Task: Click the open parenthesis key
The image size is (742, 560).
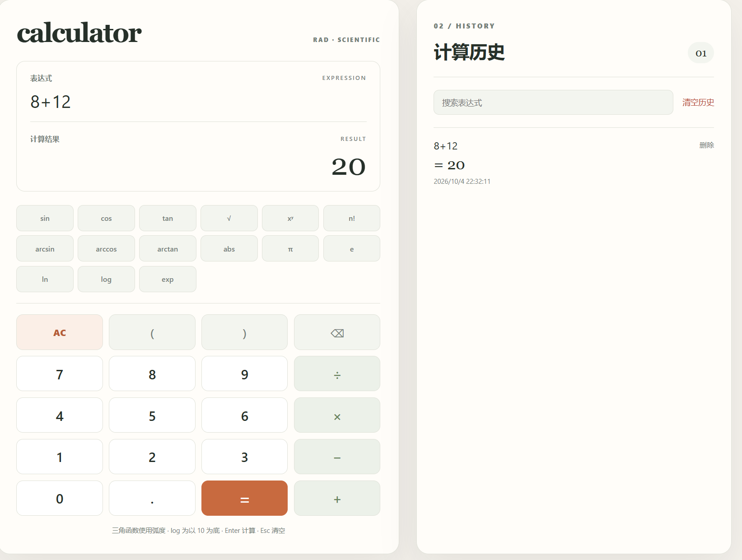Action: tap(152, 332)
